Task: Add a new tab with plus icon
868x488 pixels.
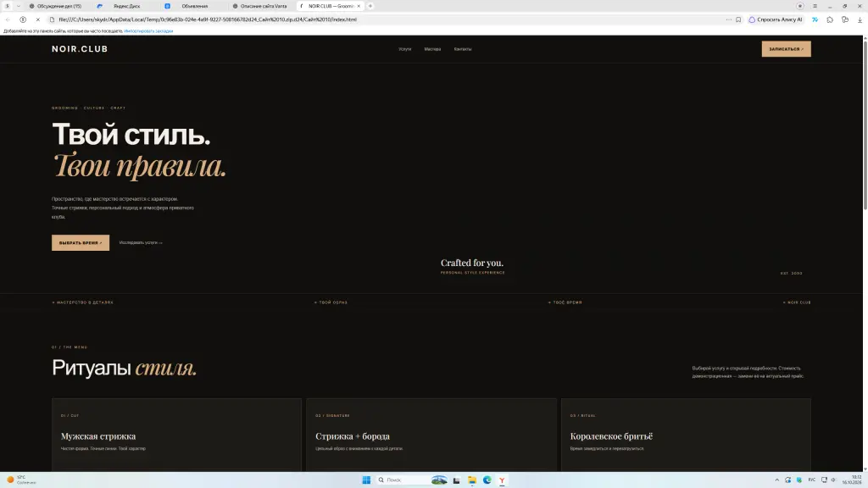Action: pos(370,6)
